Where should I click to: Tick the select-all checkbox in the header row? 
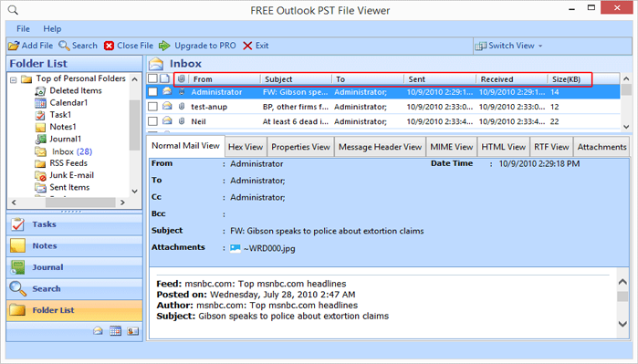(x=152, y=78)
